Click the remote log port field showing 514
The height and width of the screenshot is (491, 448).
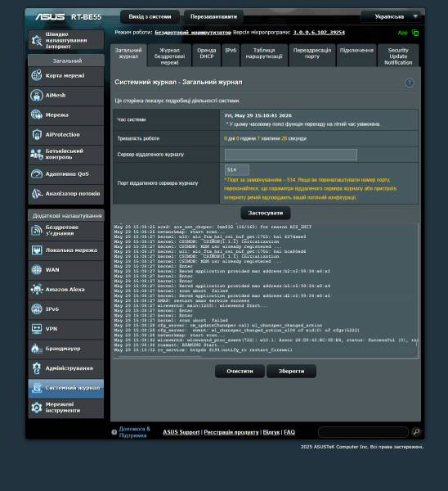pos(237,170)
